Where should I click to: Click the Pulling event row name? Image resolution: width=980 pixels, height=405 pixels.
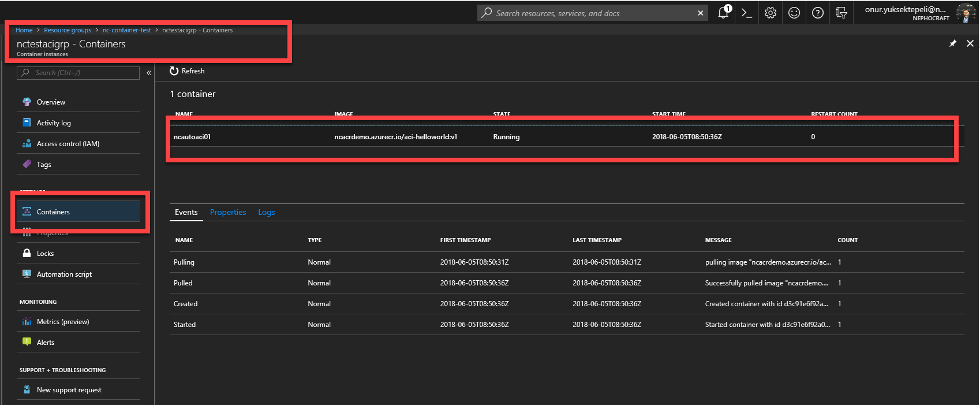pyautogui.click(x=184, y=262)
